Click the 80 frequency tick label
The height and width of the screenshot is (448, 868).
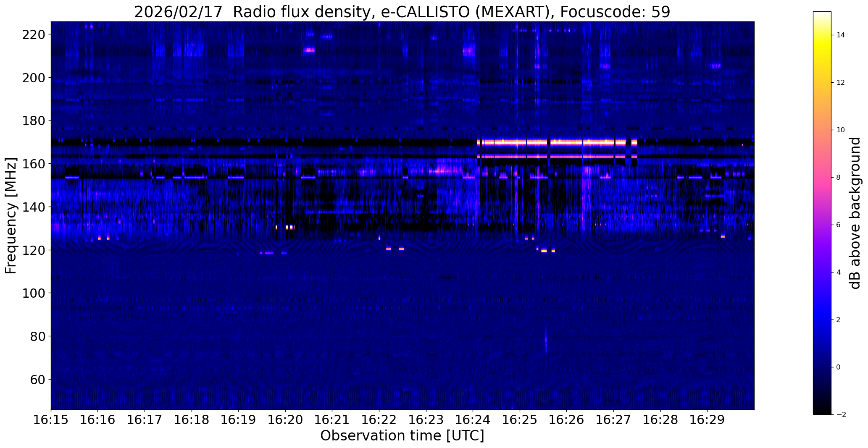coord(37,336)
